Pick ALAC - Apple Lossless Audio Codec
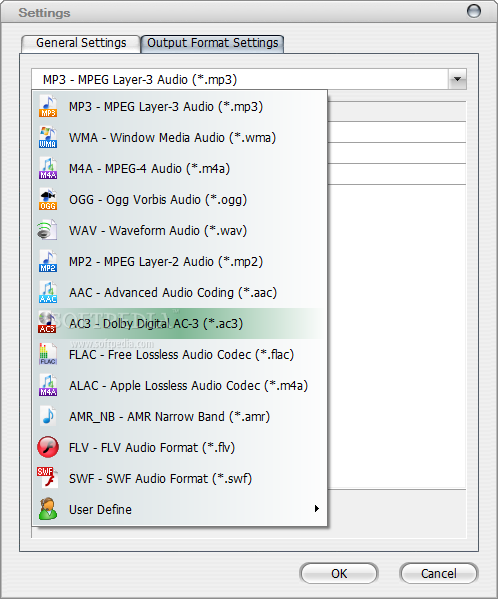The image size is (498, 599). (179, 385)
